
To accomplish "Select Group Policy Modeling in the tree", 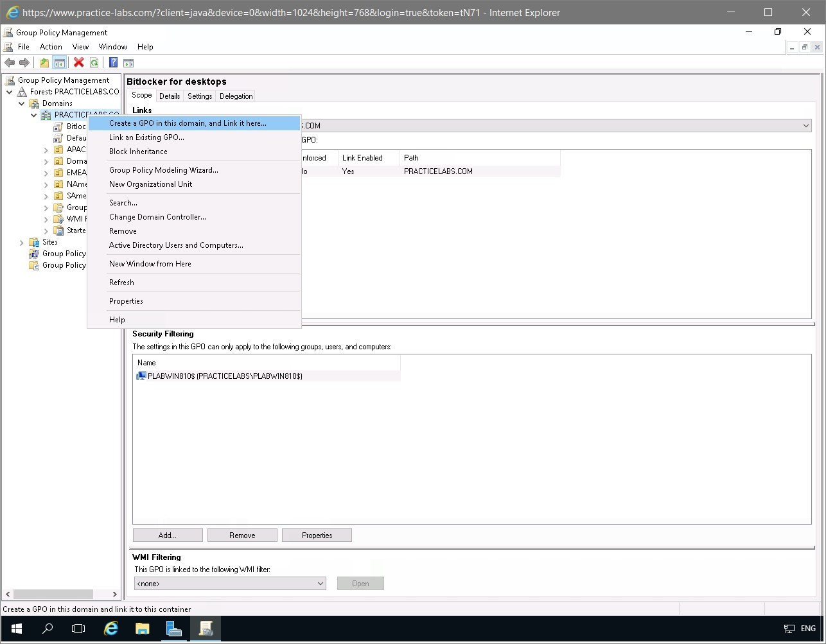I will tap(64, 253).
